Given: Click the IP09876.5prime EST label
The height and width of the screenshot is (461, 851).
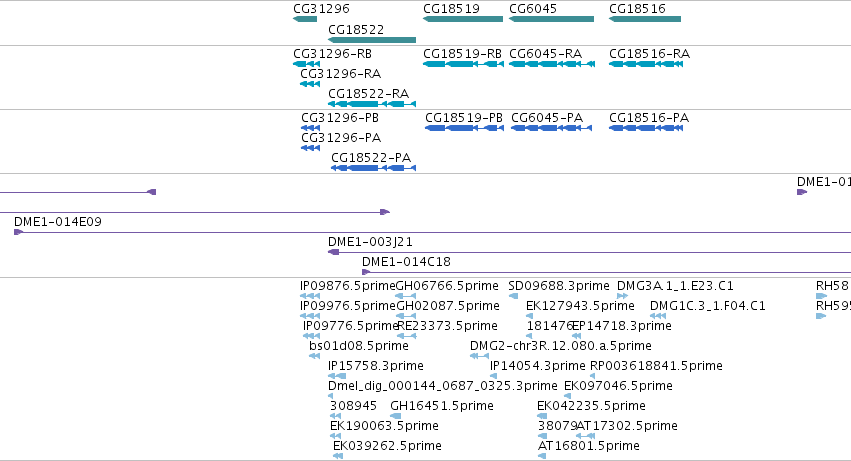Looking at the screenshot, I should point(347,286).
